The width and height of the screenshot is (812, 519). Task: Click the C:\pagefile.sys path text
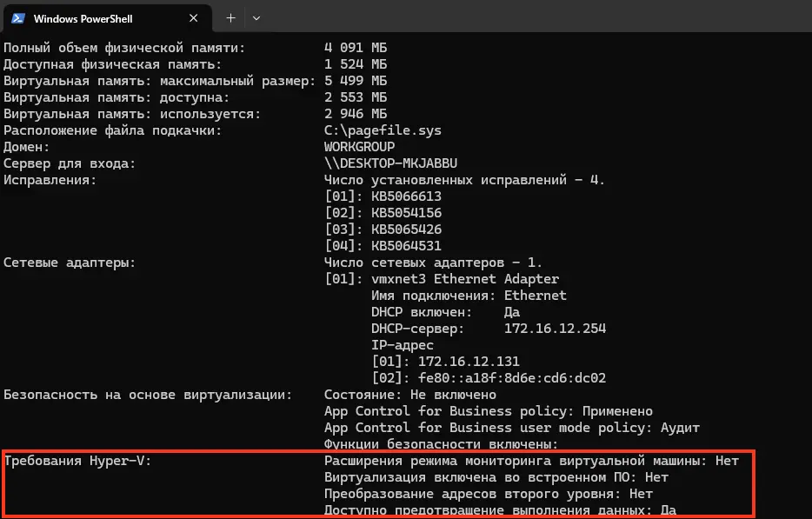tap(383, 130)
